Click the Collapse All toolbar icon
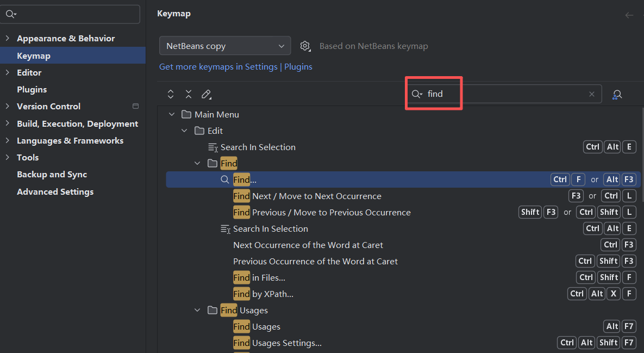Screen dimensions: 644x353 pos(189,94)
